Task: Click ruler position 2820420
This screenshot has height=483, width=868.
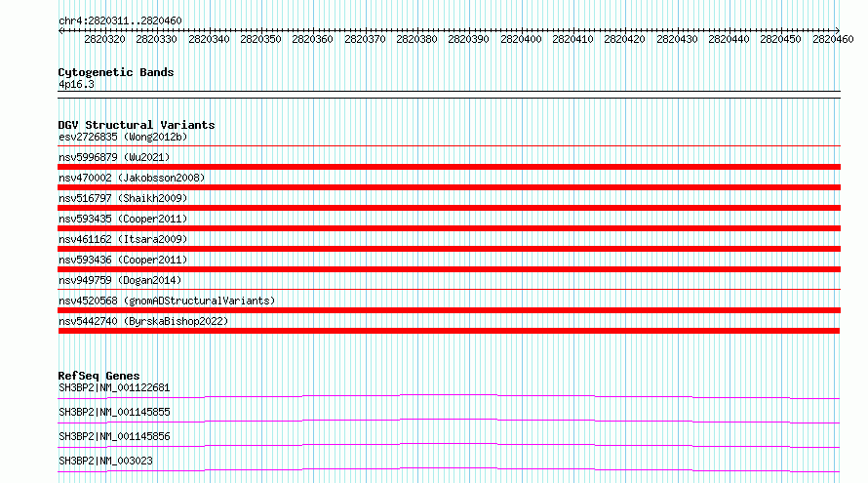Action: tap(625, 39)
